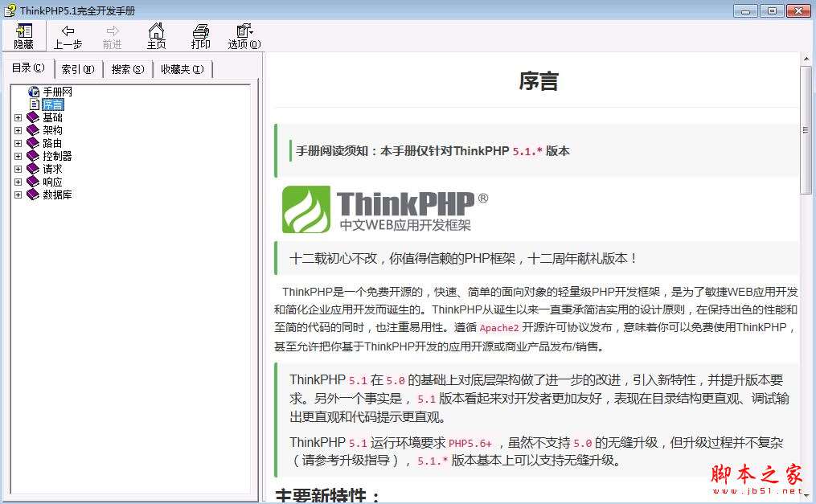Go back with the 上一步 button
The width and height of the screenshot is (816, 504).
coord(68,36)
